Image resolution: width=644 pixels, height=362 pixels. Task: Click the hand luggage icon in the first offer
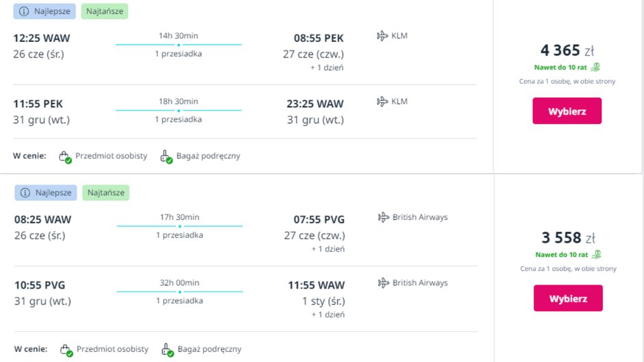click(x=166, y=156)
